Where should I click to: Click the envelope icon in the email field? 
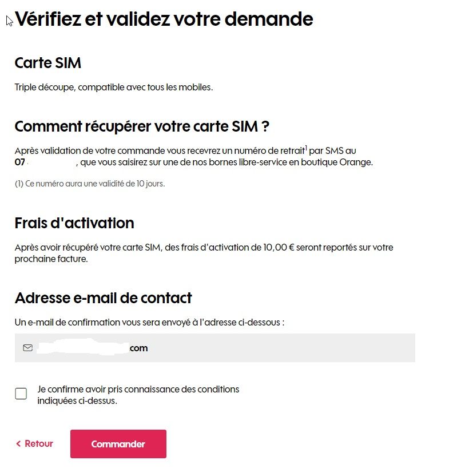(x=27, y=348)
